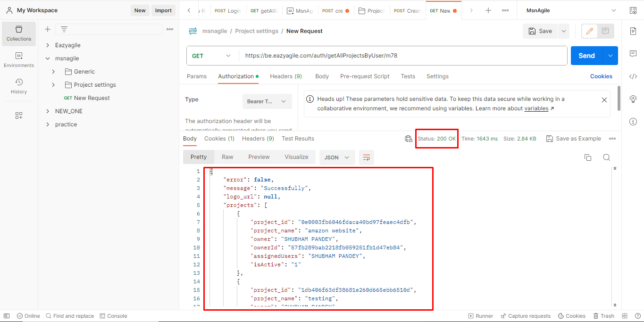Open Find and replace
This screenshot has height=322, width=644.
[70, 316]
